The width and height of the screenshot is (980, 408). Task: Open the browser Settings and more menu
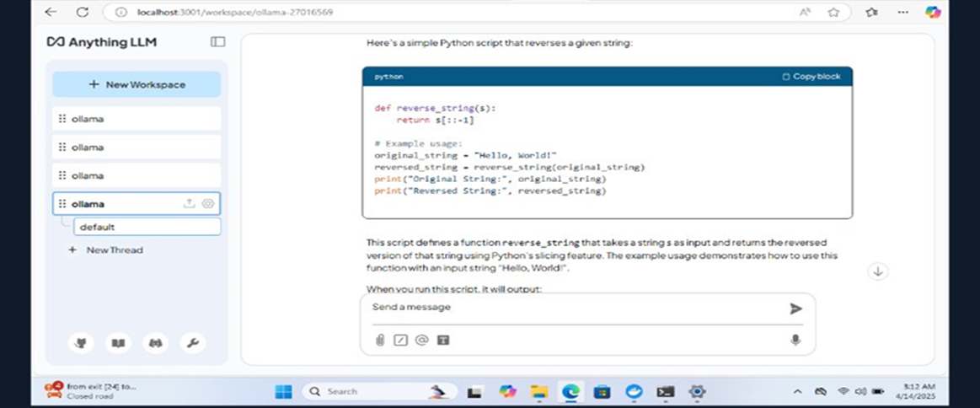point(902,12)
